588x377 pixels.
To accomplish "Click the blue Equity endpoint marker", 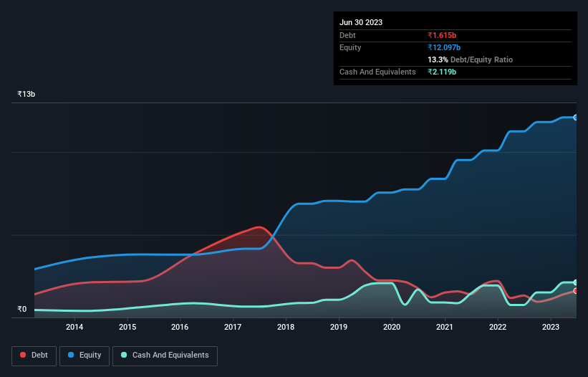I will 576,118.
